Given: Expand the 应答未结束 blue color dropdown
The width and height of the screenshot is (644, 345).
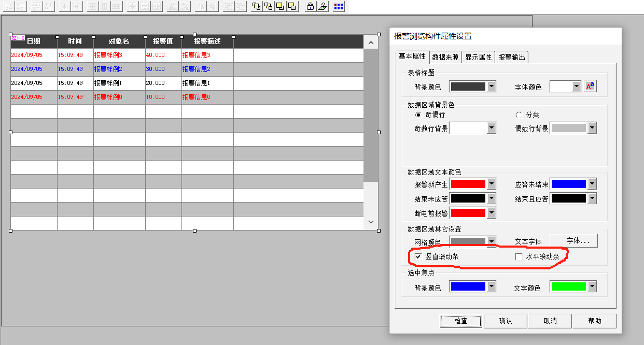Looking at the screenshot, I should coord(592,184).
